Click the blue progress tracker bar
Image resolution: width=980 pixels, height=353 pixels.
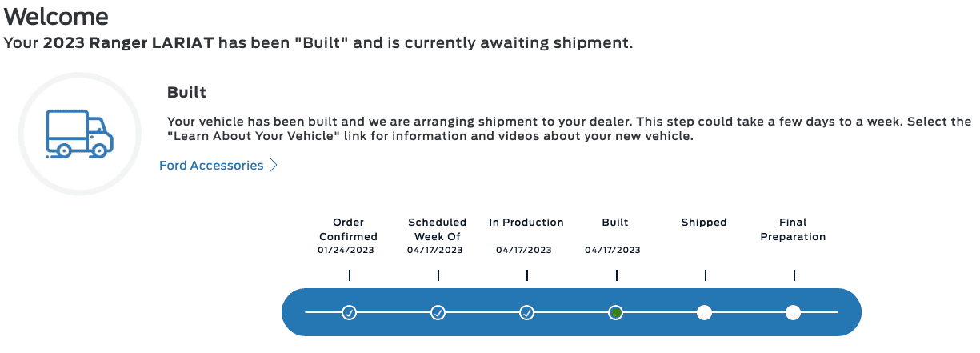coord(571,312)
